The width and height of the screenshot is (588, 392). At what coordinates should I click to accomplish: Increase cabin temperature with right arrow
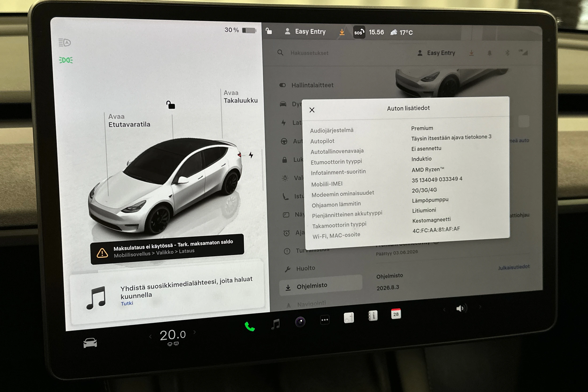point(195,332)
